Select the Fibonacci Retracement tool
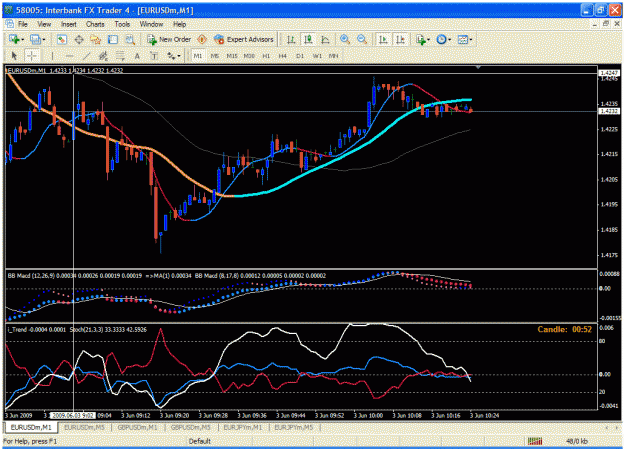 pyautogui.click(x=120, y=56)
